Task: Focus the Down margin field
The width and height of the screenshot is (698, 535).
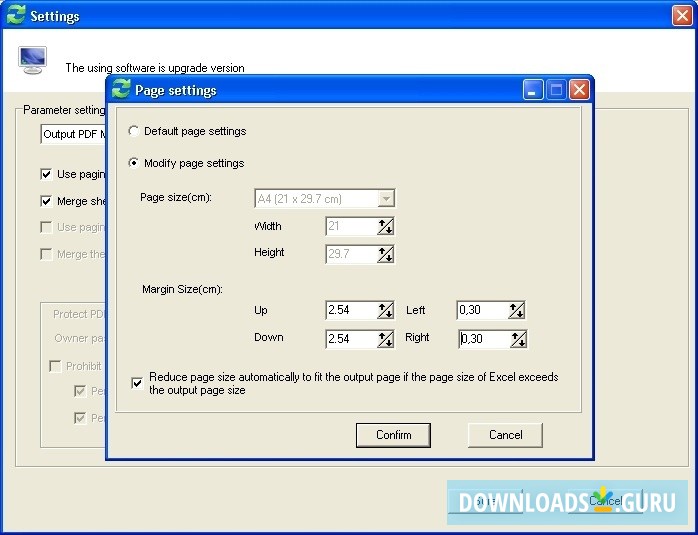Action: click(352, 339)
